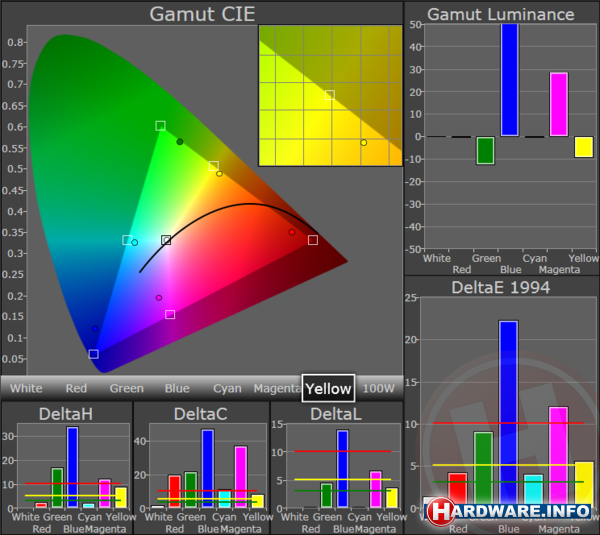The width and height of the screenshot is (600, 535).
Task: Select the Blue color tab
Action: tap(177, 388)
